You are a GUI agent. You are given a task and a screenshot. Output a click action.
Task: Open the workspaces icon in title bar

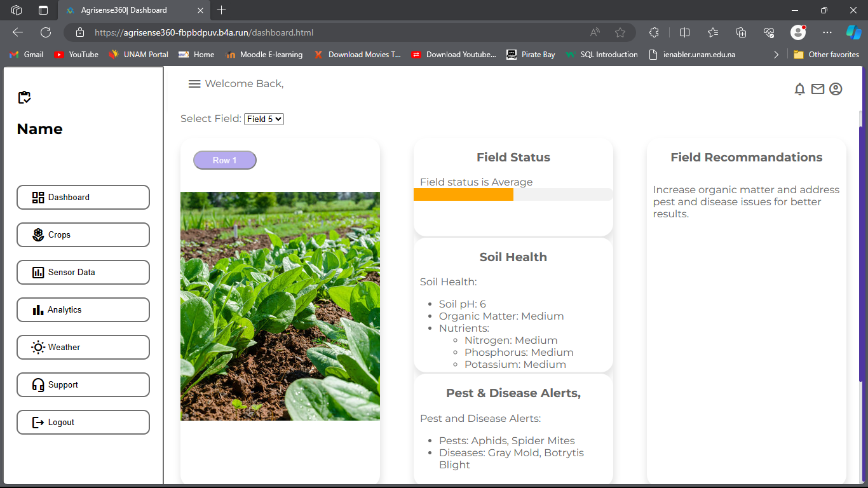coord(17,10)
